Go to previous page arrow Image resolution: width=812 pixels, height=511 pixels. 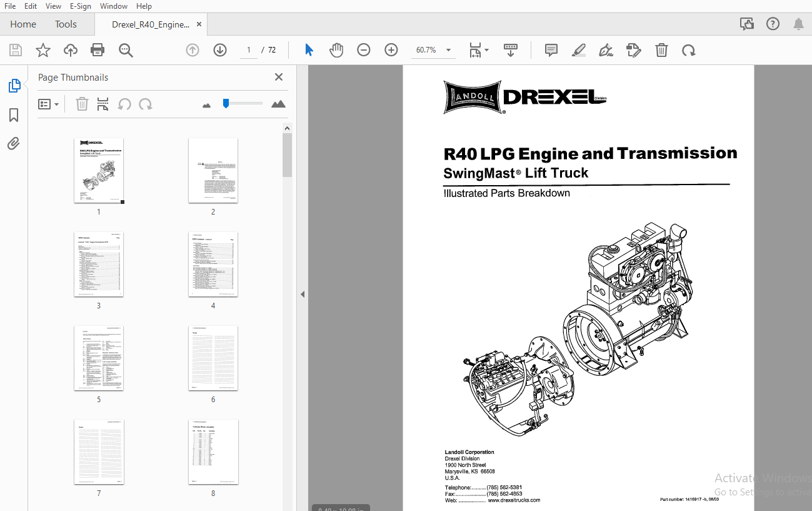[193, 50]
